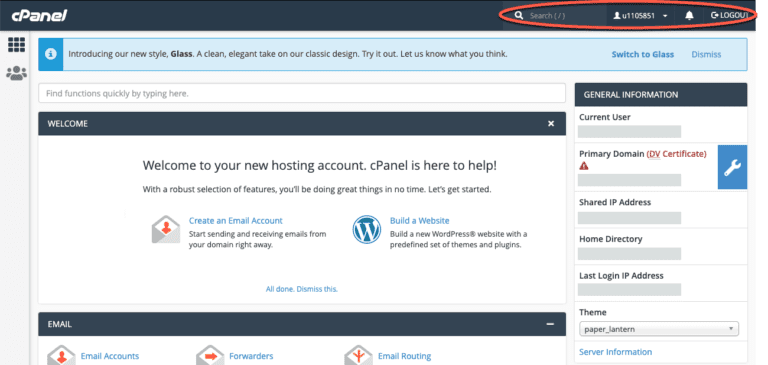Screen dimensions: 768x365
Task: Open Create an Email Account link
Action: (x=236, y=221)
